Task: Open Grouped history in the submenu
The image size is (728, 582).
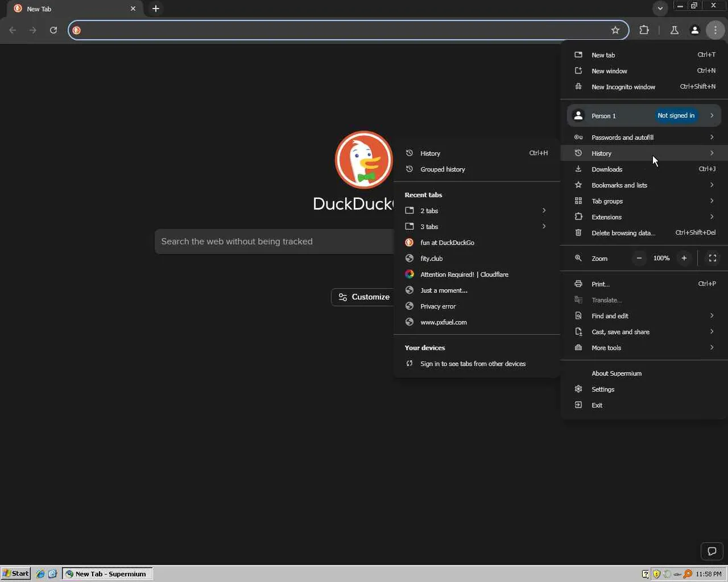Action: point(477,169)
